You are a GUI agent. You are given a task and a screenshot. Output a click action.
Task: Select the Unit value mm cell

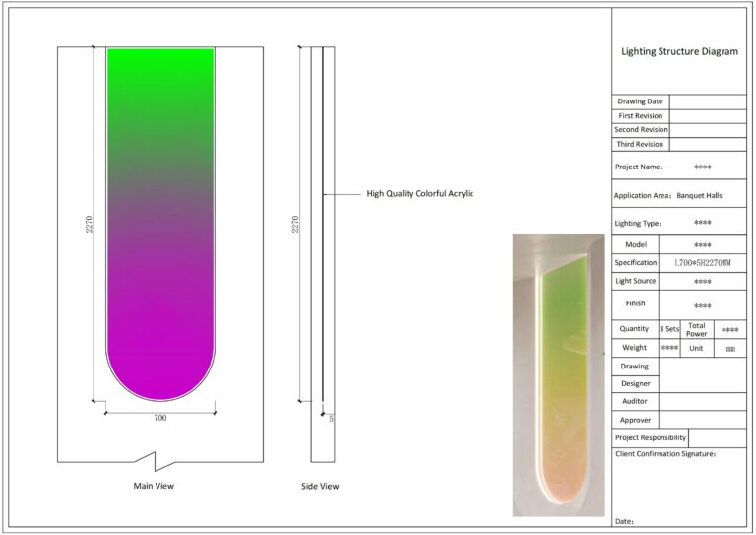pos(729,348)
